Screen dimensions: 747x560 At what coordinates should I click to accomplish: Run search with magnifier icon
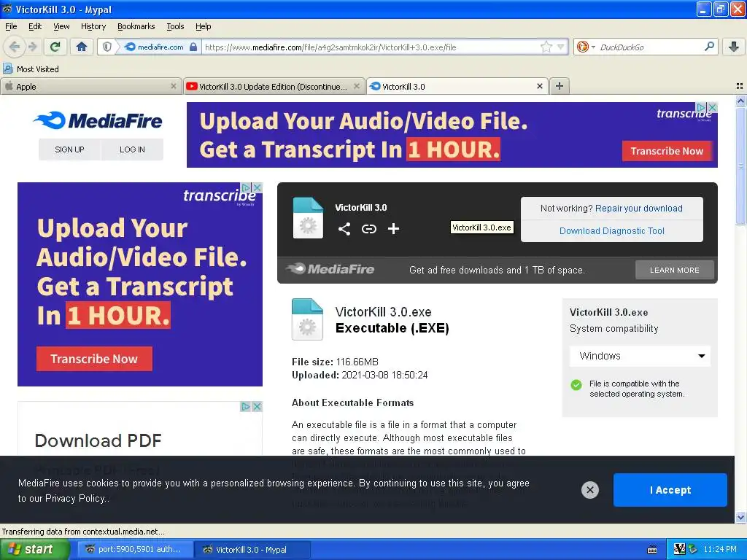pyautogui.click(x=709, y=46)
